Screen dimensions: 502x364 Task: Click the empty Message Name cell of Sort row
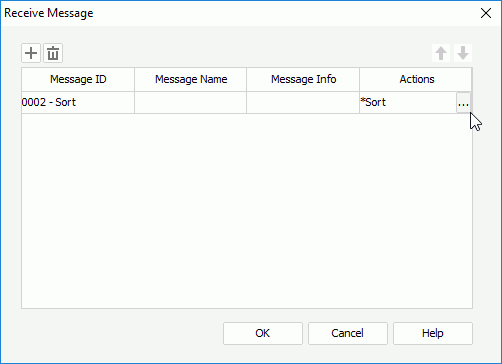pos(191,102)
